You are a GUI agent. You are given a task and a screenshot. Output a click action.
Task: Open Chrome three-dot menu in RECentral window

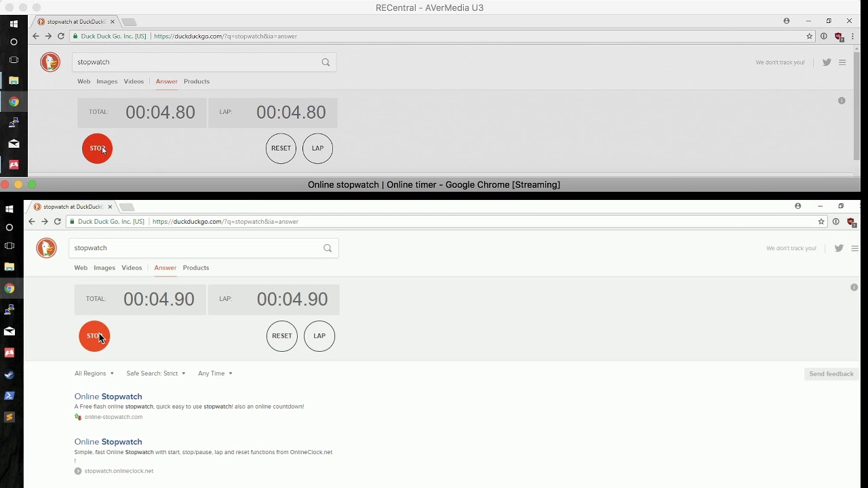(x=853, y=37)
